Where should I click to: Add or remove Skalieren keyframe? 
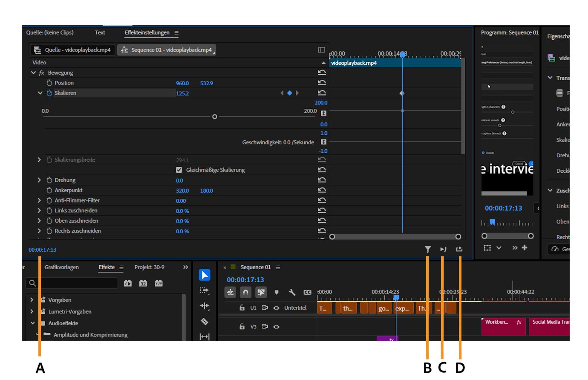289,93
